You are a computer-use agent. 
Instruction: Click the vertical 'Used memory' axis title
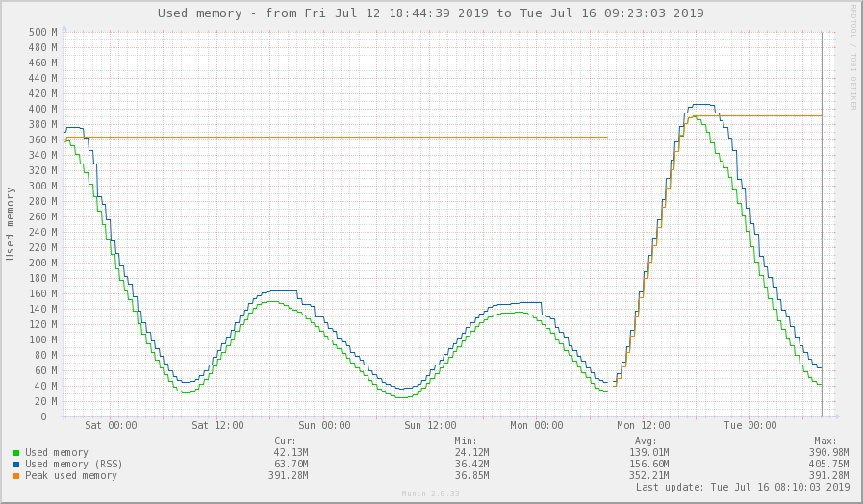[x=11, y=224]
